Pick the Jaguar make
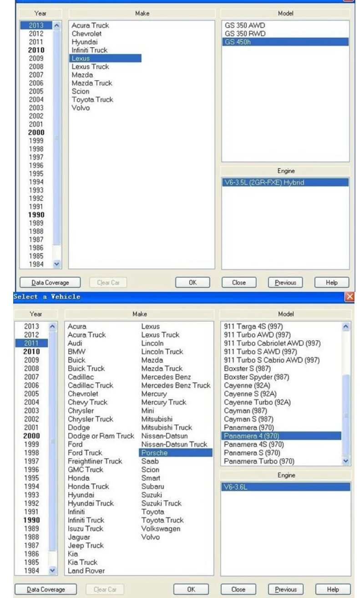364x598 pixels. point(79,537)
